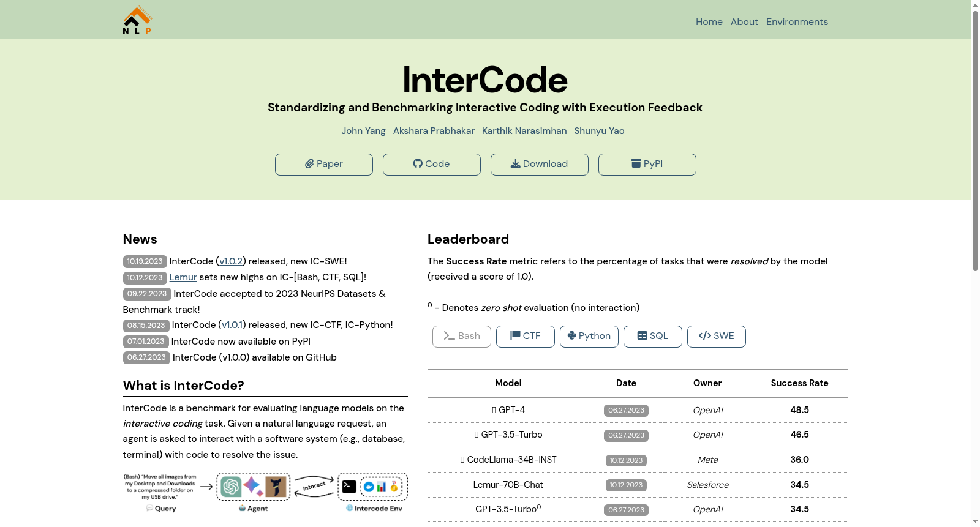The image size is (980, 527).
Task: Open the GitHub Code button
Action: pos(432,165)
